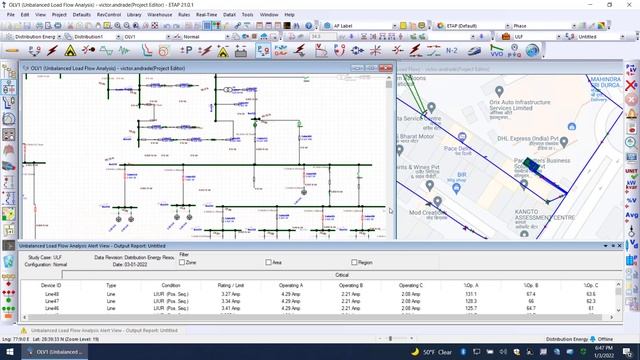Click the Avg icon in right toolbar

(x=631, y=215)
